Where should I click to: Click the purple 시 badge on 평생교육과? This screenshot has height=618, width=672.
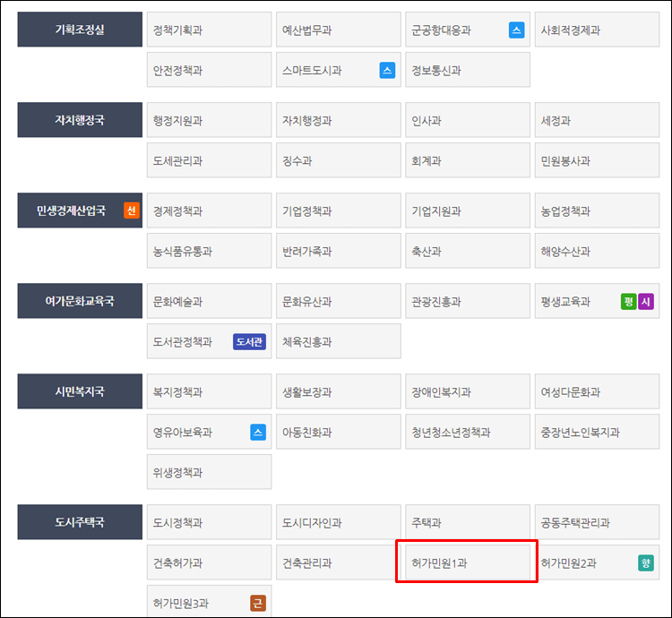pos(646,302)
